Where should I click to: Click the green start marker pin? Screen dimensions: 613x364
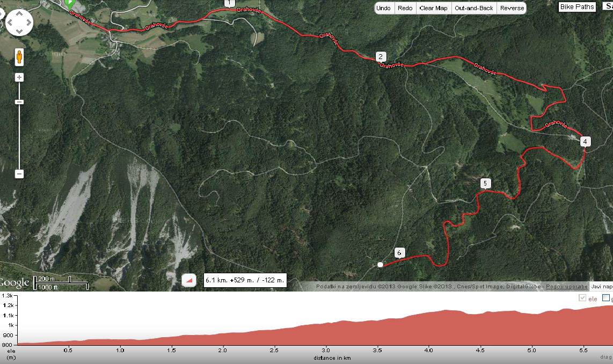click(x=70, y=5)
